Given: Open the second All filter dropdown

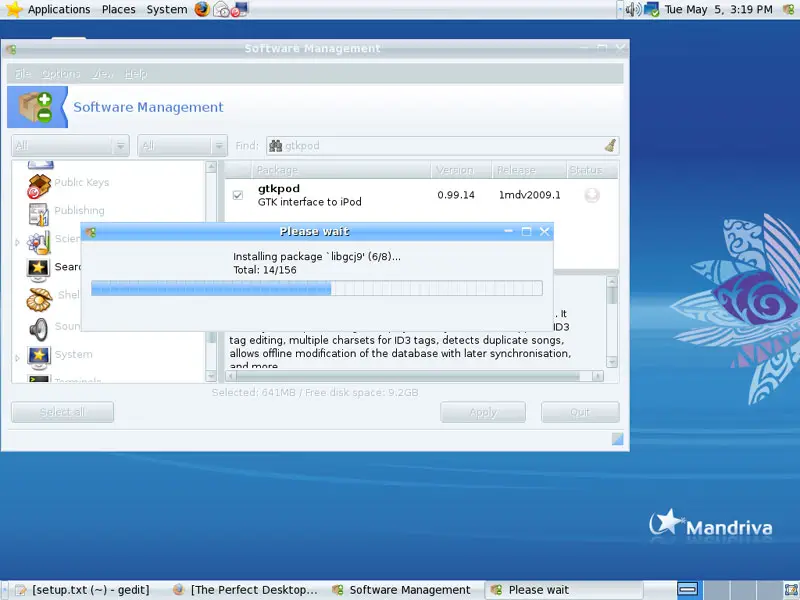Looking at the screenshot, I should click(x=182, y=146).
